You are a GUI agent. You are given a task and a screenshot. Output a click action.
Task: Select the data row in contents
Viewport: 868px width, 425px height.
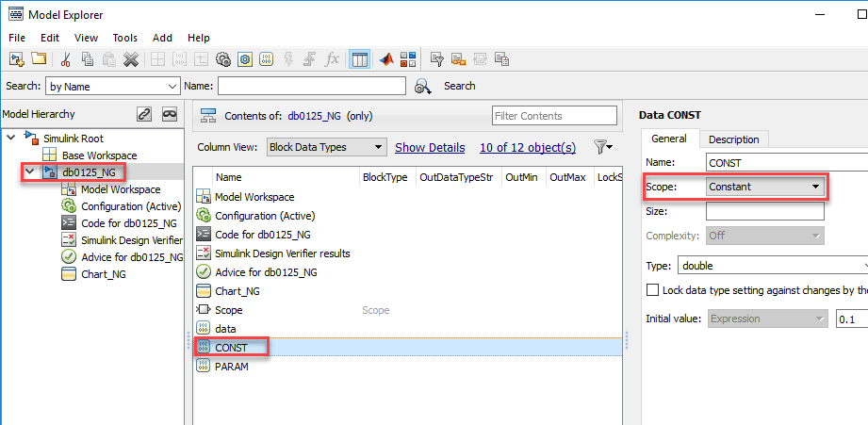point(408,329)
